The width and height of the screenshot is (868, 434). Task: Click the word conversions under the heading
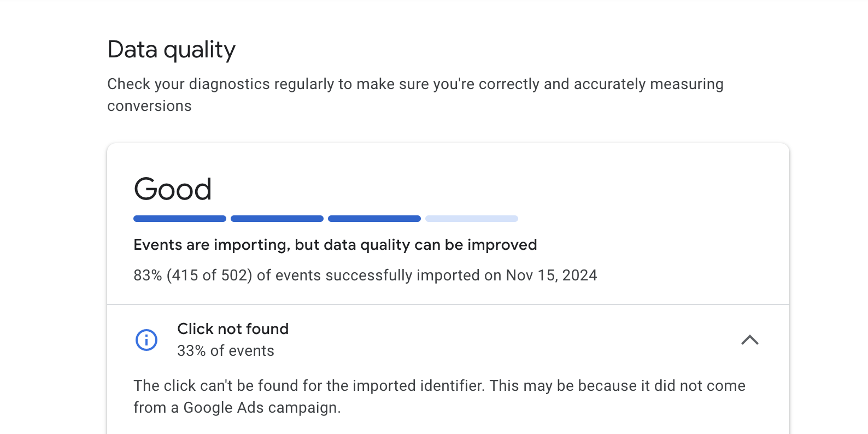pyautogui.click(x=149, y=106)
